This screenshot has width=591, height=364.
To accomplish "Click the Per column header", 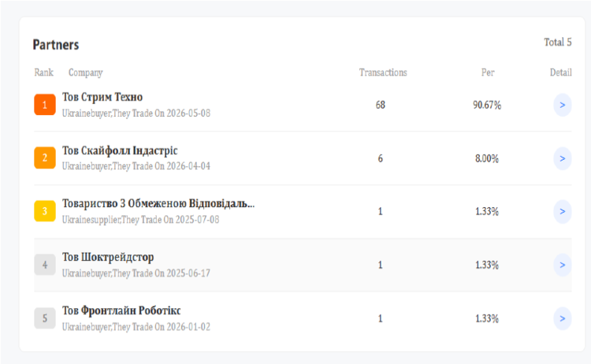I will (x=488, y=72).
